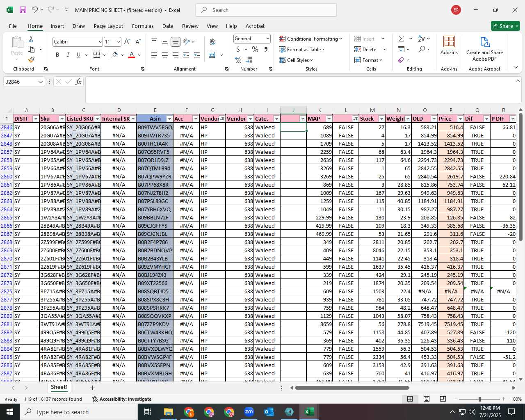Open the Price column filter dropdown
Screen dimensions: 525x420
(460, 119)
